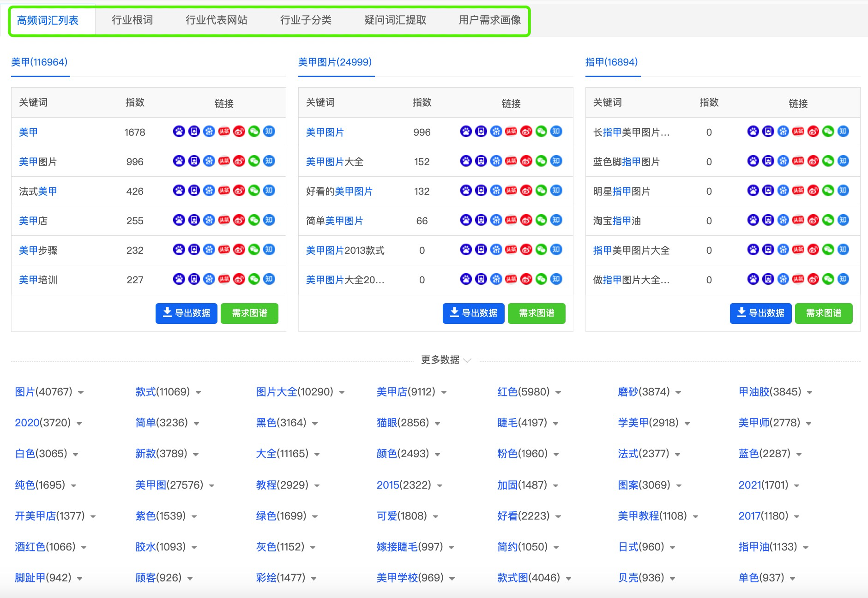Click Baidu mobile icon in 好看的美甲图片 row
The width and height of the screenshot is (868, 598).
pyautogui.click(x=482, y=191)
